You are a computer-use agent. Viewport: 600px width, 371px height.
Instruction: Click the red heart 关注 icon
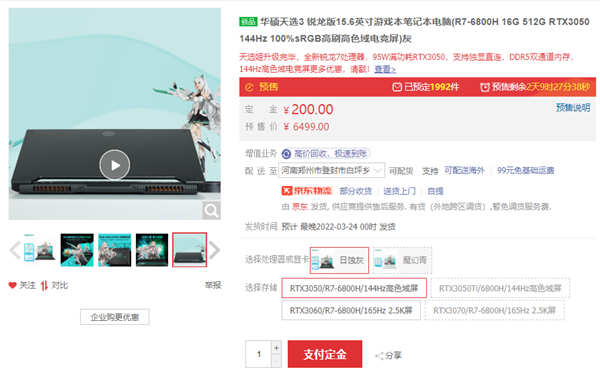[13, 285]
